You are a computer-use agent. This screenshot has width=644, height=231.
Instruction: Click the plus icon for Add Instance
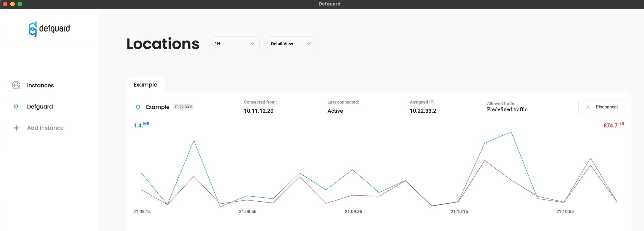[16, 128]
